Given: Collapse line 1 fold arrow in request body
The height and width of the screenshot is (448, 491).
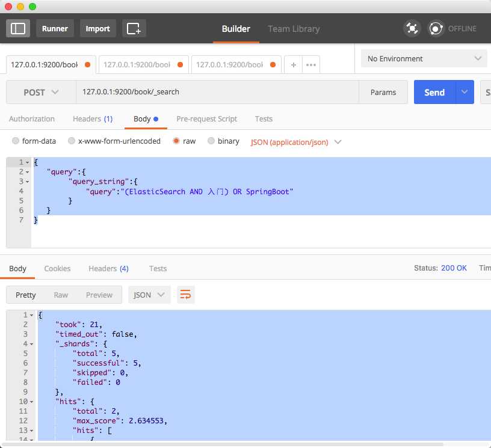Looking at the screenshot, I should 28,162.
